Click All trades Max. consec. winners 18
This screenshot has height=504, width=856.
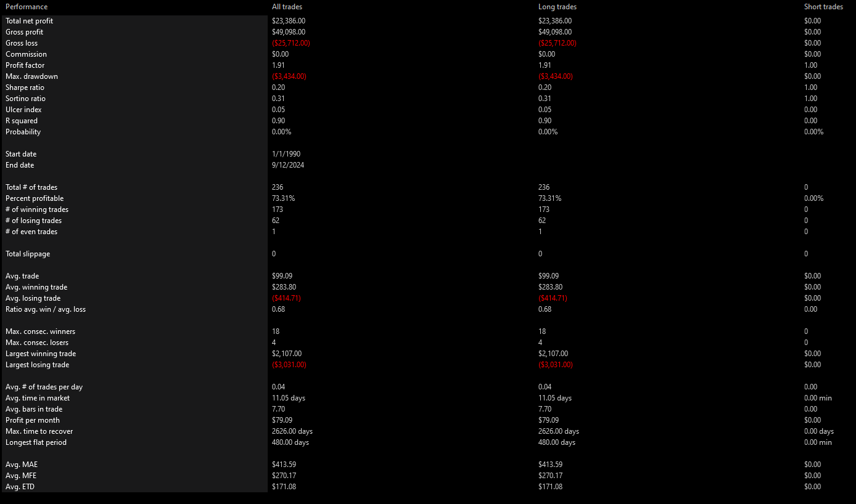coord(276,331)
